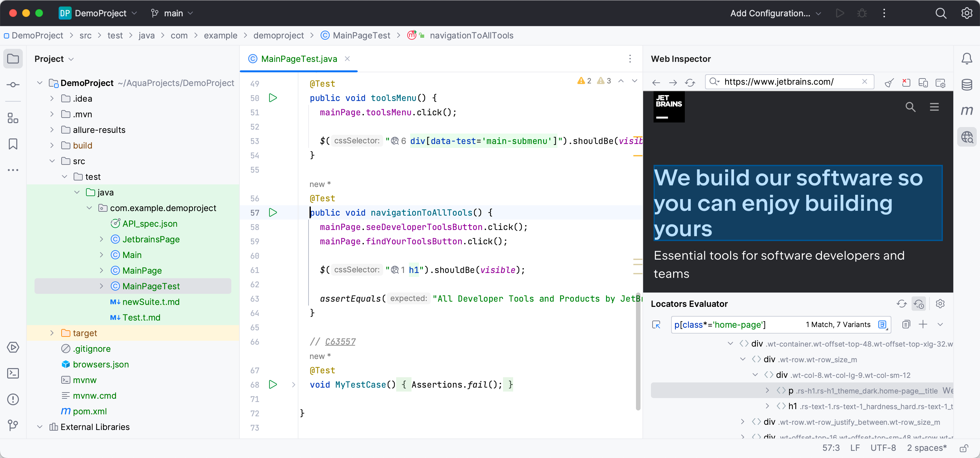Open the Maven tool window icon

(x=966, y=111)
